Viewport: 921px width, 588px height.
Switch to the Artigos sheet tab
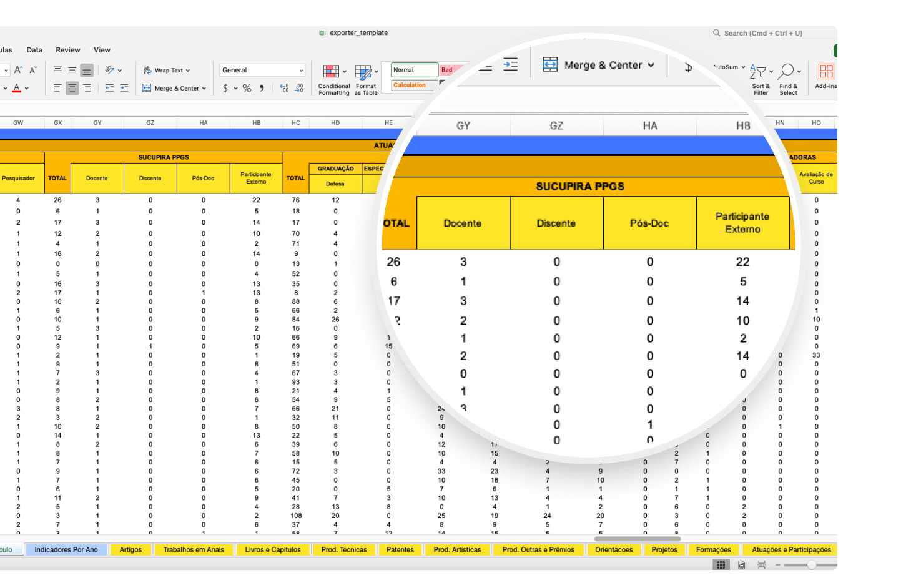(131, 550)
